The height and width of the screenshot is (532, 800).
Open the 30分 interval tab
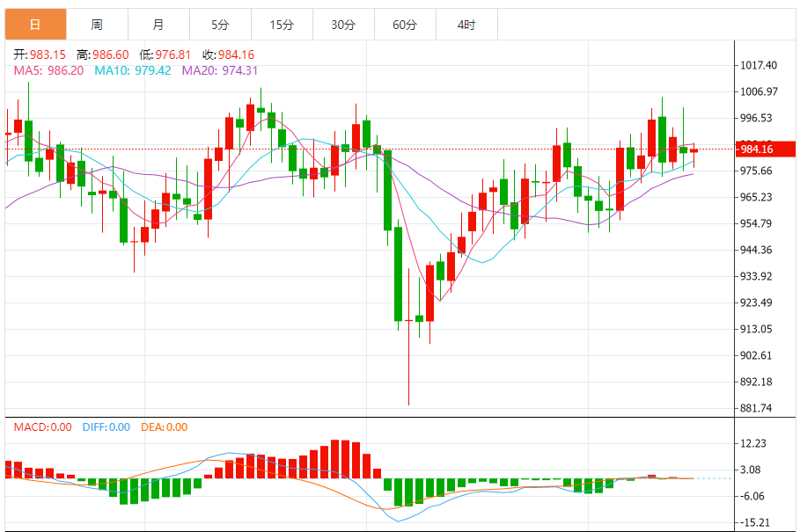pyautogui.click(x=343, y=25)
